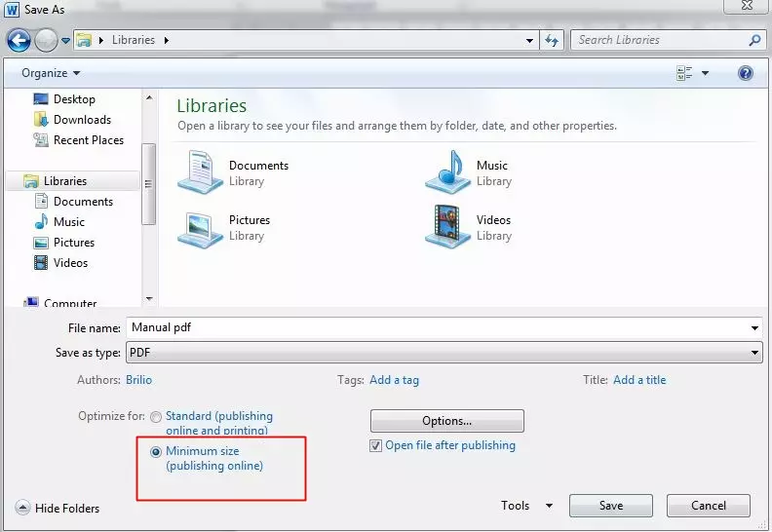Screen dimensions: 772x532
Task: Select Downloads in the navigation pane
Action: point(82,120)
